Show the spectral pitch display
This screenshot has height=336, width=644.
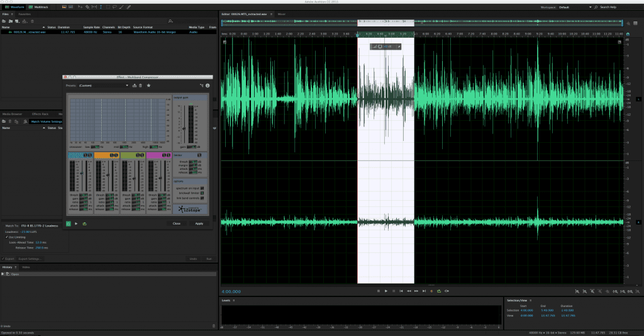point(70,7)
